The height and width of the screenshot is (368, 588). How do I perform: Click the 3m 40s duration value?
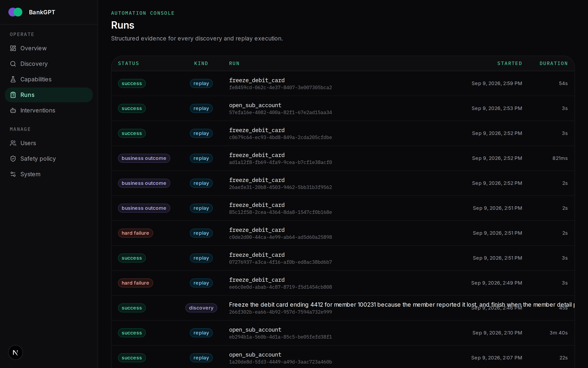(559, 333)
